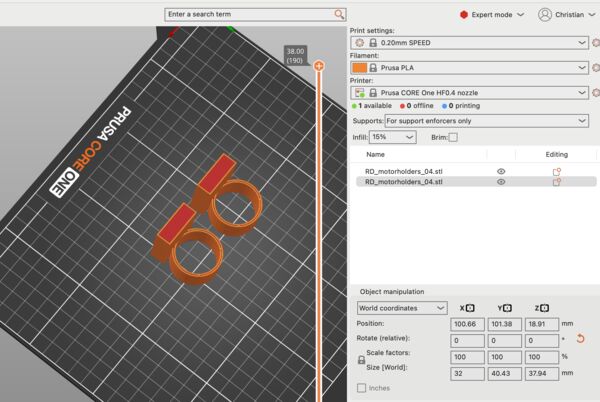The image size is (600, 402).
Task: Click the Rotate Y field
Action: click(504, 341)
